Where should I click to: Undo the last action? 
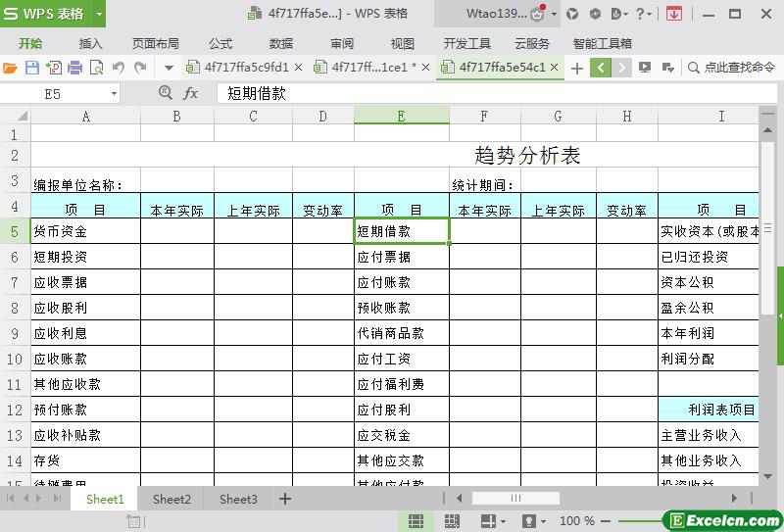point(119,68)
